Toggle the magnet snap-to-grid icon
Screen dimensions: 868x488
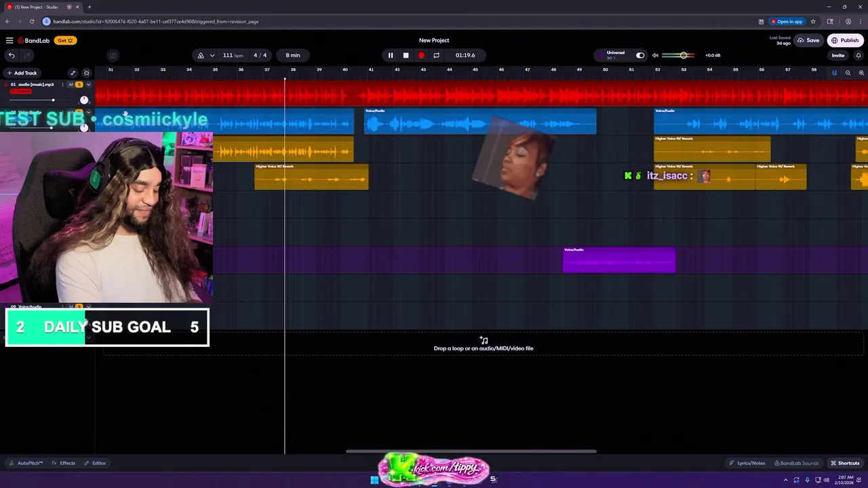pos(834,73)
